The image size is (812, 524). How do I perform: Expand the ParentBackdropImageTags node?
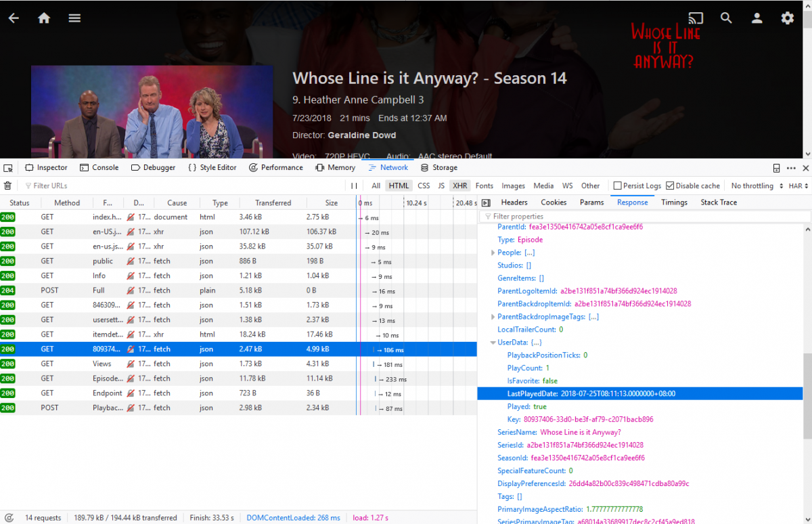[x=493, y=317]
